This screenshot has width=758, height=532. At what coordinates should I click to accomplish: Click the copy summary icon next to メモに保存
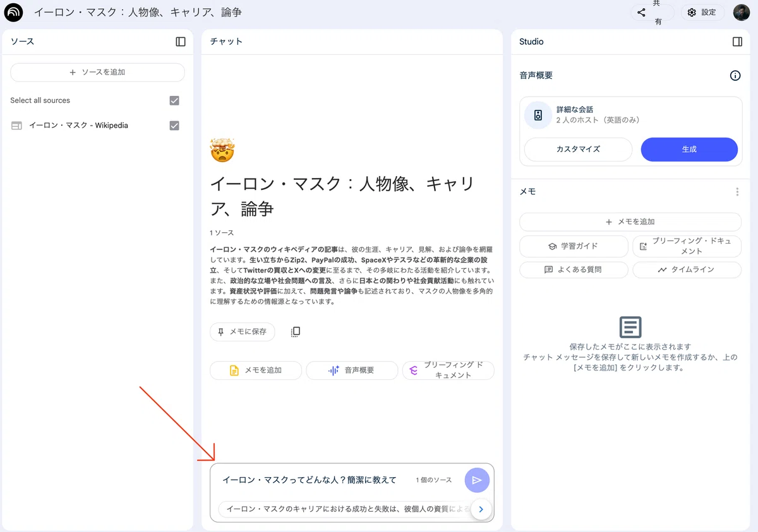pyautogui.click(x=295, y=332)
